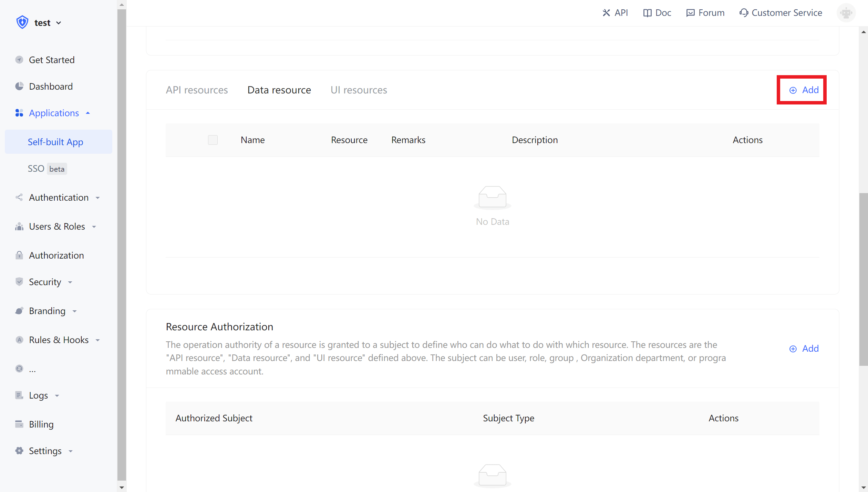
Task: Click the Settings gear icon in sidebar
Action: click(19, 451)
